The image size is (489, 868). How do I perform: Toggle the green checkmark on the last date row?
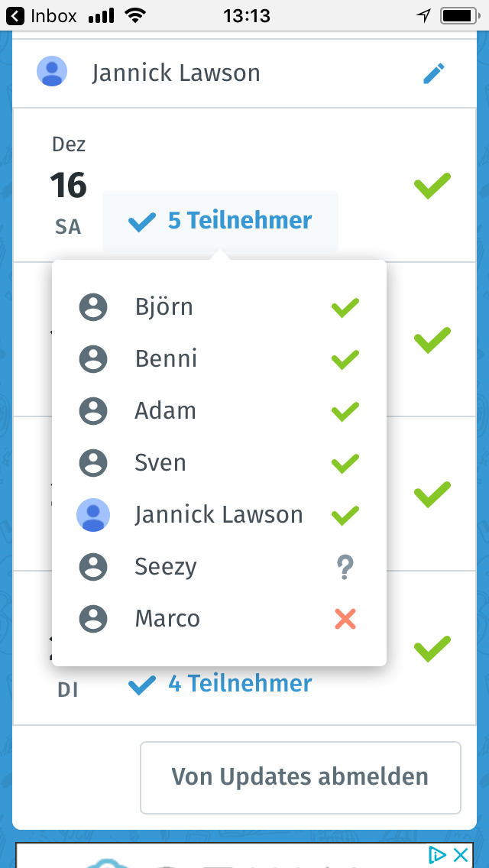pos(432,648)
